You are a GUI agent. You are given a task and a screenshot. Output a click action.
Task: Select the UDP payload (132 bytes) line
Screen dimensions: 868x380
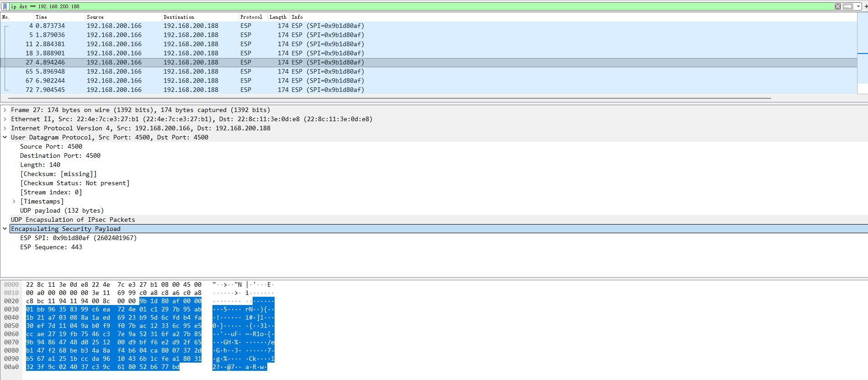tap(62, 211)
